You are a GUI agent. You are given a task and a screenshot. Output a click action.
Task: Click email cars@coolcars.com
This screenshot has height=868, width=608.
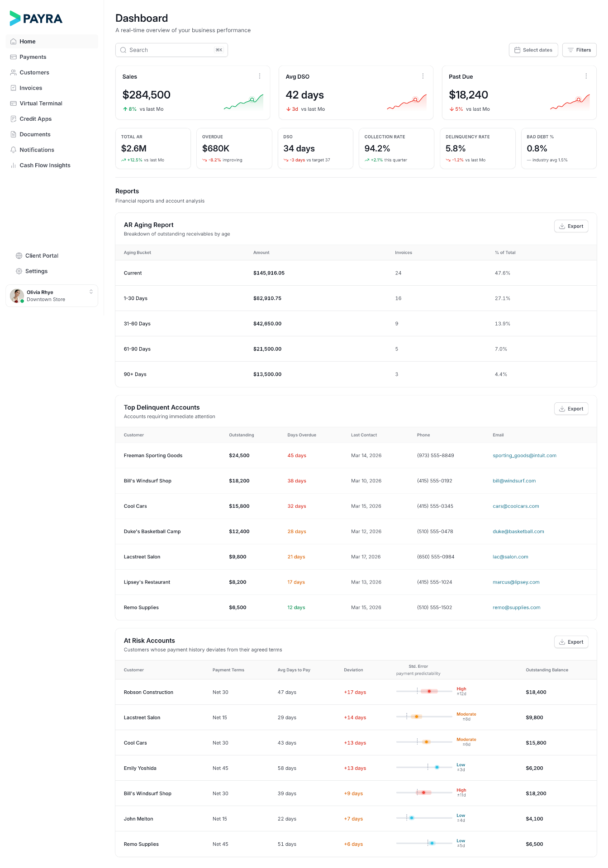516,506
